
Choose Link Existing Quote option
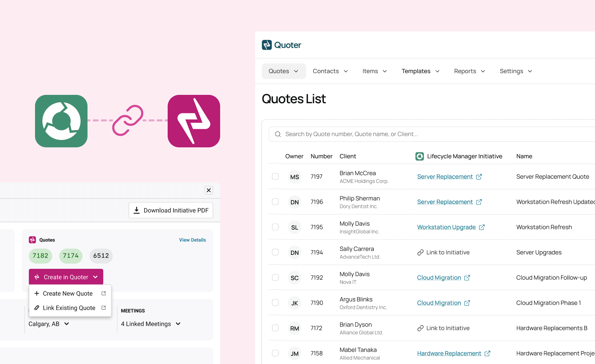pos(70,308)
